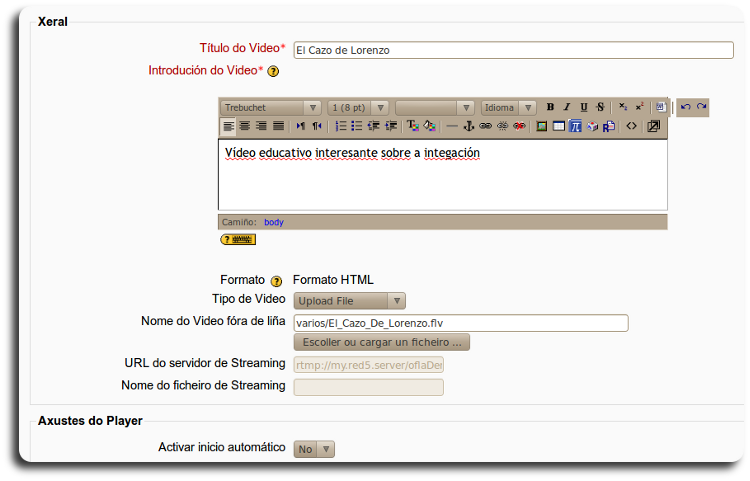Open help for Formato

tap(276, 281)
